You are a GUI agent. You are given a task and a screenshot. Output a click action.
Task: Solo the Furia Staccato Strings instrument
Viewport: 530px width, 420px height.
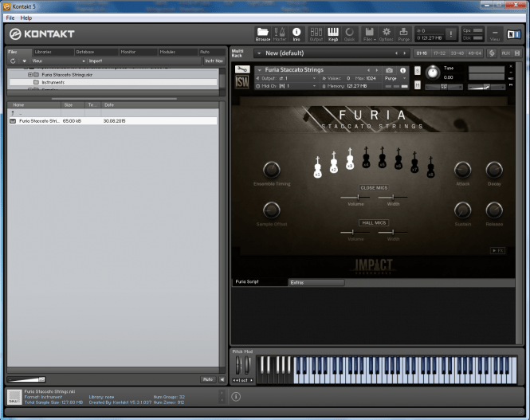tap(418, 71)
